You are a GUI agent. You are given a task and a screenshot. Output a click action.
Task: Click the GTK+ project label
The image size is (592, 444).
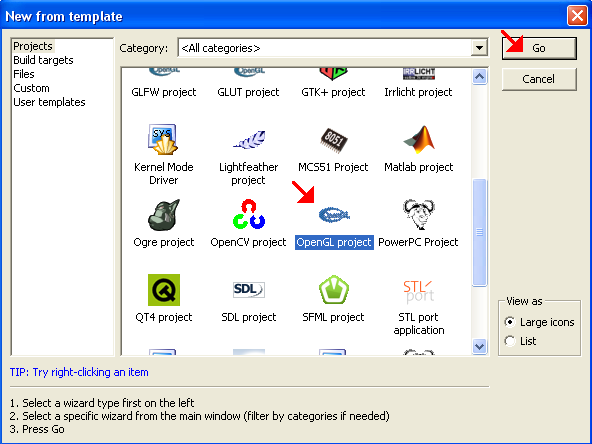(333, 92)
